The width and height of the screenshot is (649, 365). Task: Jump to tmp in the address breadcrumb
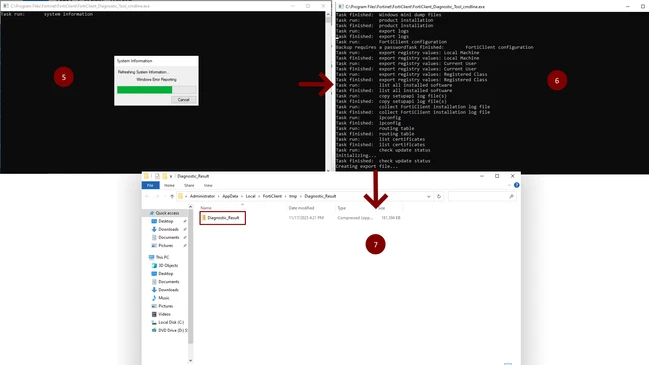pyautogui.click(x=293, y=196)
